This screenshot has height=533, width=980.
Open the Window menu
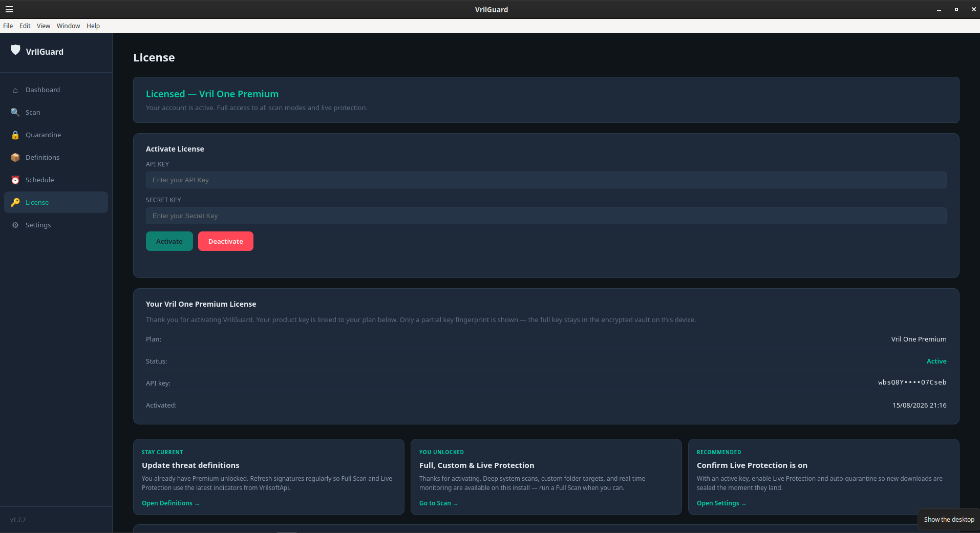tap(68, 26)
